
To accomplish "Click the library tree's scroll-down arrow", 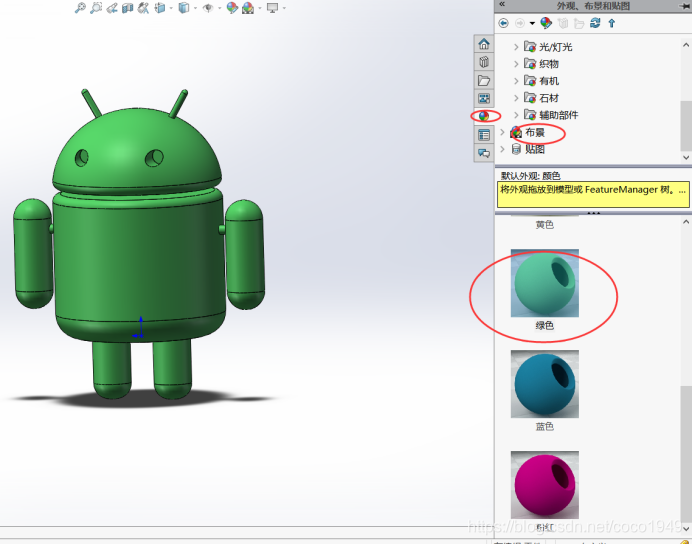I will [x=686, y=158].
